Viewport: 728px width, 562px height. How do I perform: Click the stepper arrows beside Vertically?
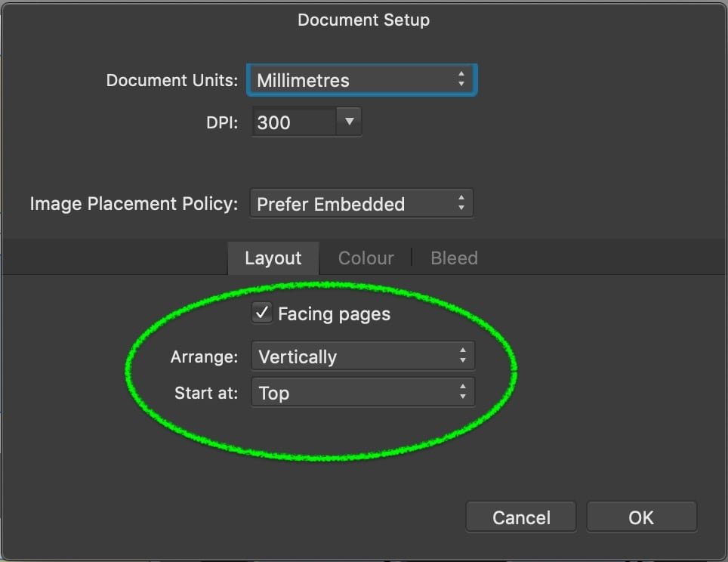pos(463,355)
